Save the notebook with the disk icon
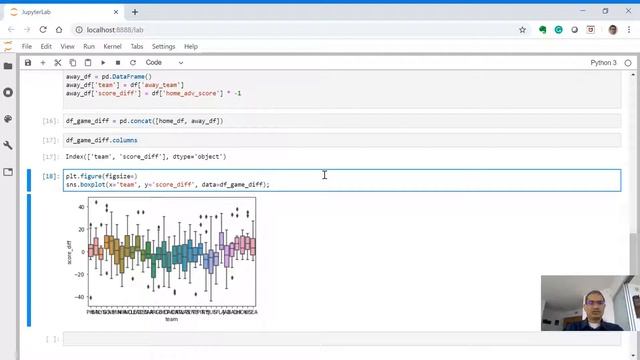The width and height of the screenshot is (640, 360). click(28, 63)
